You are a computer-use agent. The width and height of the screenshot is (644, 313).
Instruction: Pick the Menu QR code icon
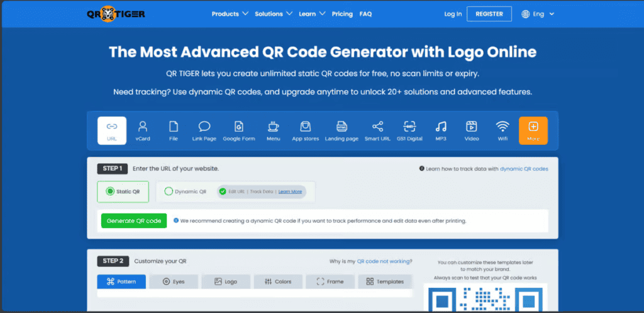pyautogui.click(x=273, y=130)
